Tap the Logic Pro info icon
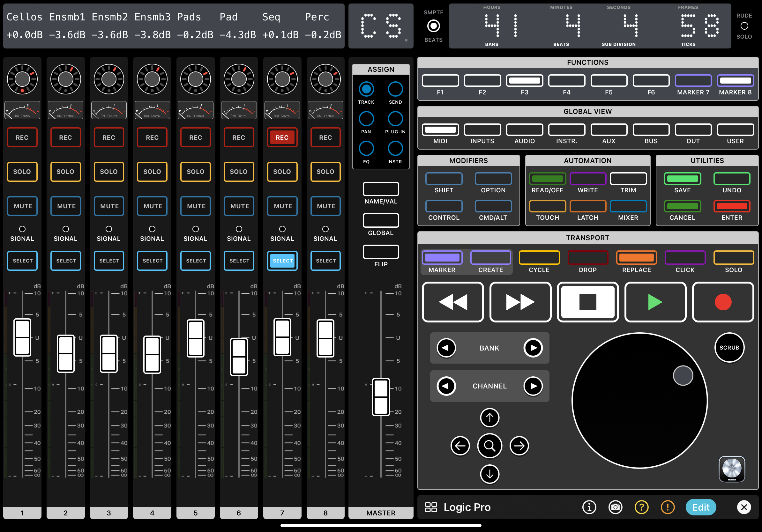Screen dimensions: 762x532 tap(589, 507)
